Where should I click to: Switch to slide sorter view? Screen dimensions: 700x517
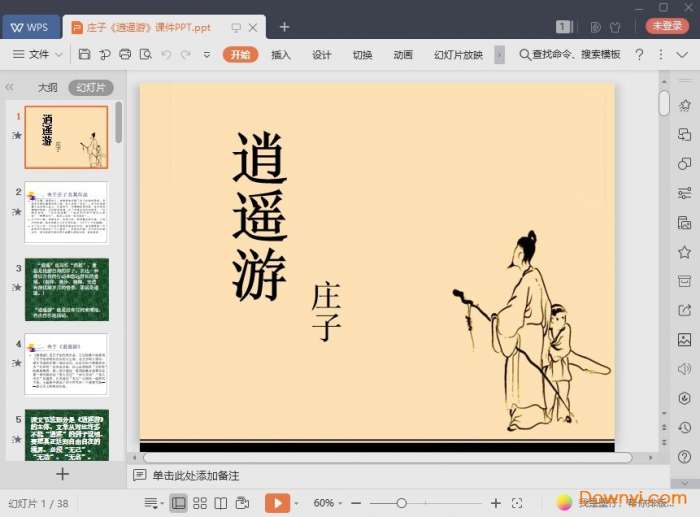200,503
